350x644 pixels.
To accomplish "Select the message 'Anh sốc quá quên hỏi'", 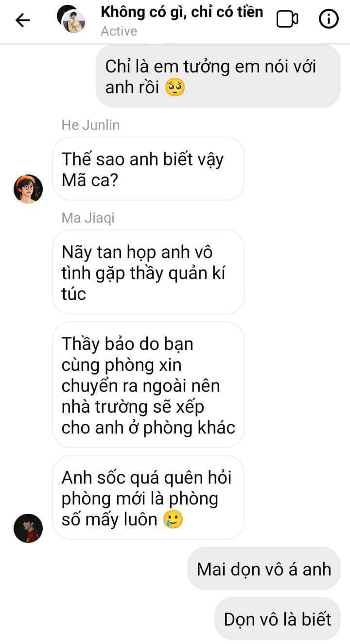I will [148, 498].
